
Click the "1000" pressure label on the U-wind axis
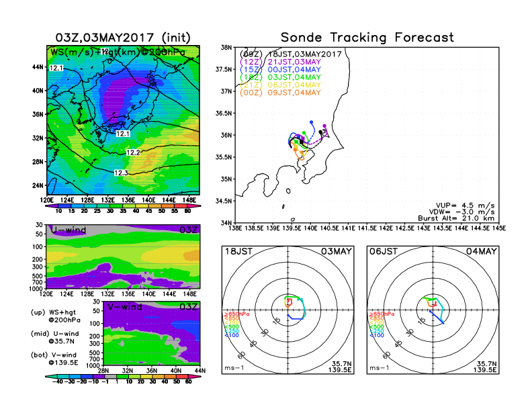point(36,289)
